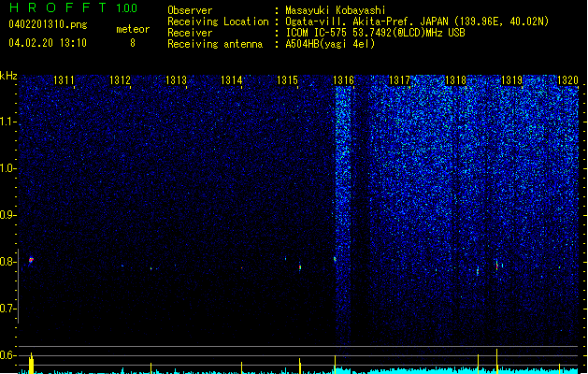The height and width of the screenshot is (374, 588).
Task: Click the 1320 time marker
Action: tap(567, 80)
